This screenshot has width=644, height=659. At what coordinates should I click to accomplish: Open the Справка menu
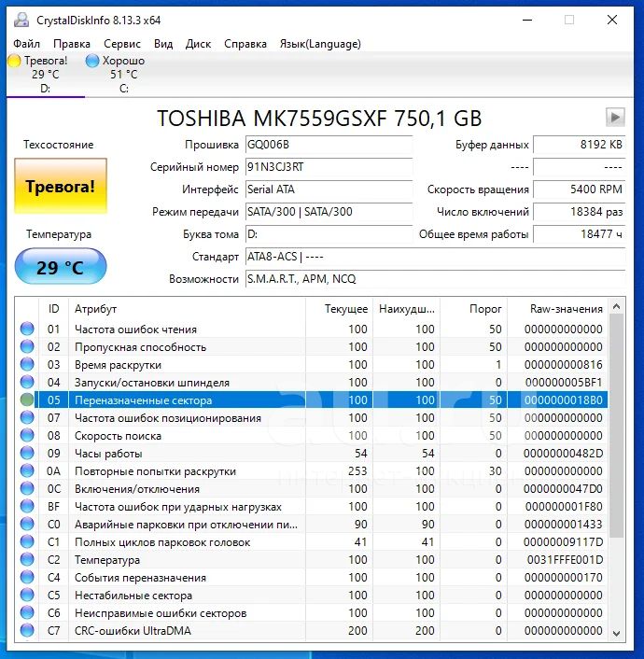coord(245,44)
